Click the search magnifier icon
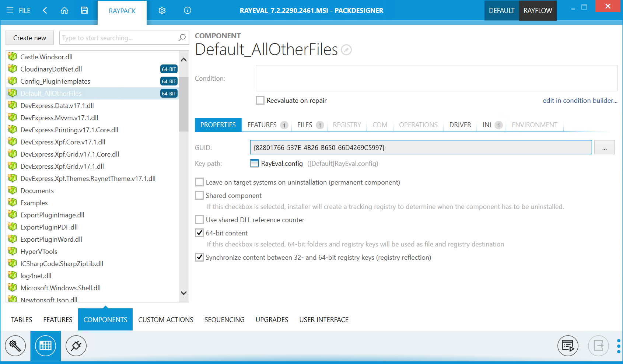Viewport: 623px width, 364px height. coord(182,38)
